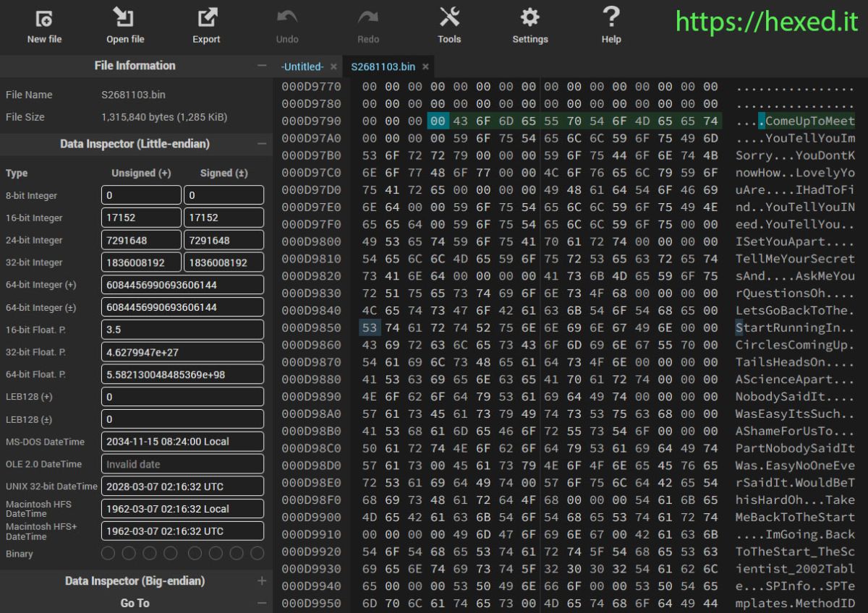
Task: Open the Tools wrench icon
Action: 449,18
